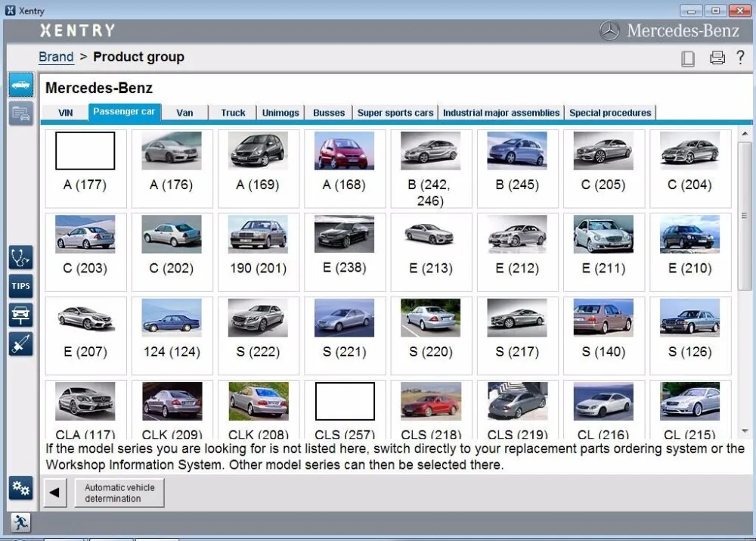Choose the CLK (209) model thumbnail
Screen dimensions: 756x541
point(172,401)
